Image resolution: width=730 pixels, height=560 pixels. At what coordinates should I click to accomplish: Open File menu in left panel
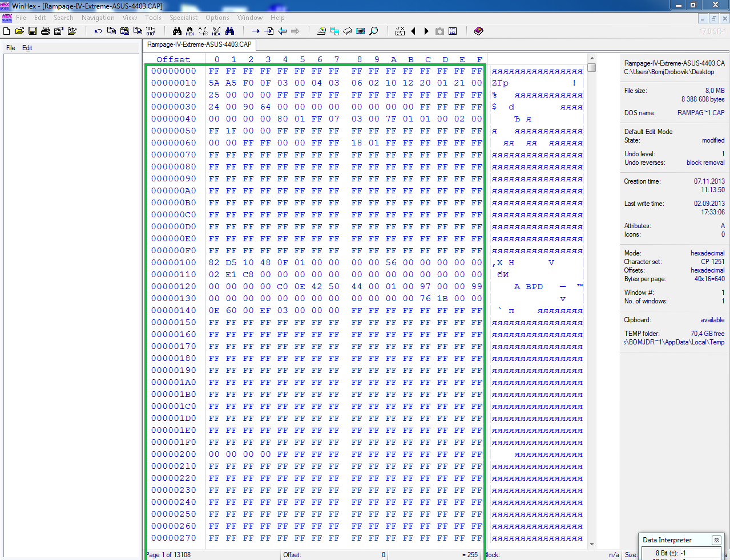[11, 48]
